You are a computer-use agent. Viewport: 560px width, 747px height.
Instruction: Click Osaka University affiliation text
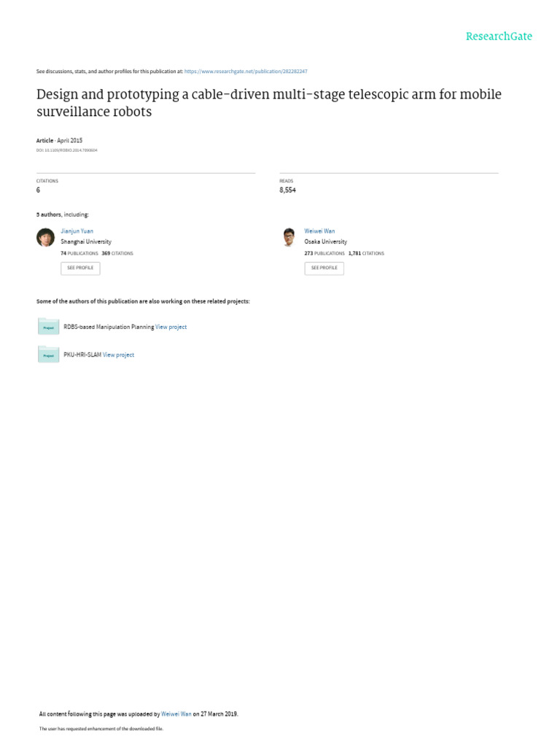[325, 241]
